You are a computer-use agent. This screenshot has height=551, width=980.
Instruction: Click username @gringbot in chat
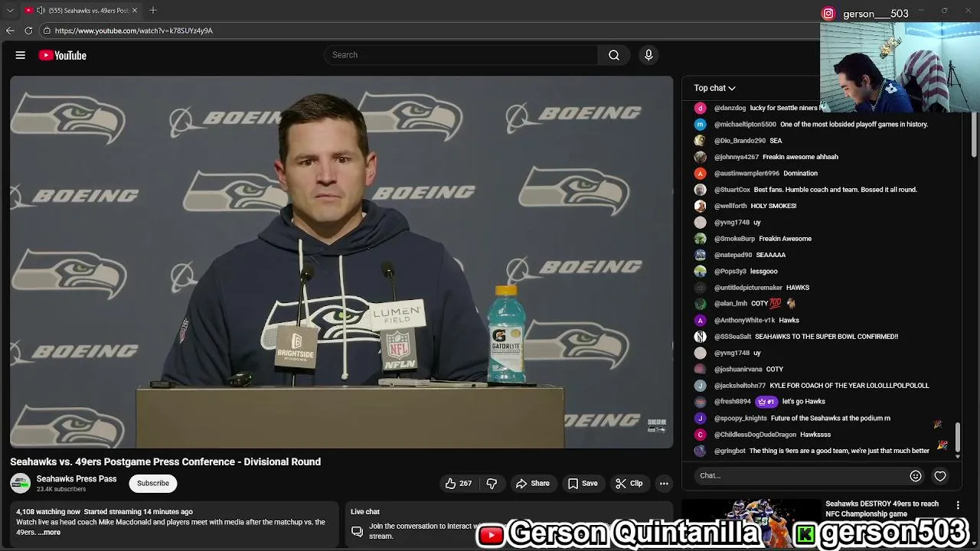pos(730,451)
